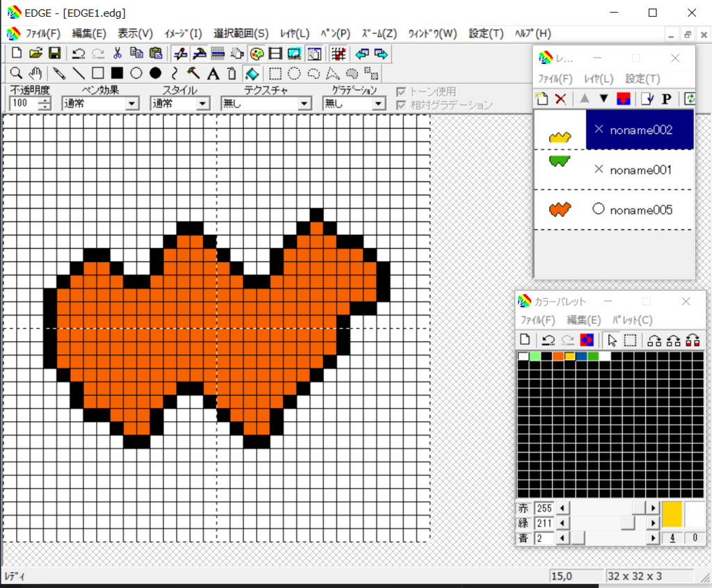
Task: Toggle the トーン使用 checkbox
Action: pyautogui.click(x=401, y=92)
